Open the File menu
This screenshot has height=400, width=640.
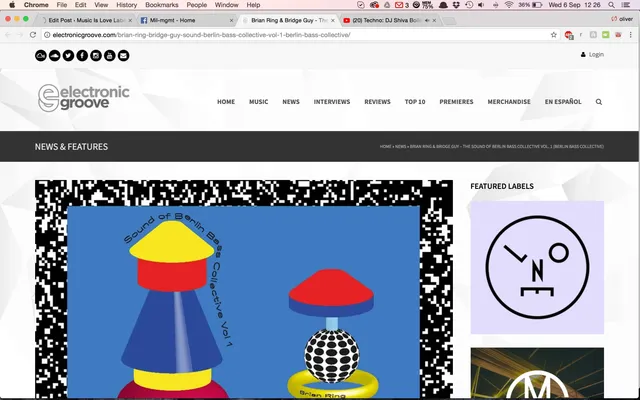tap(62, 5)
